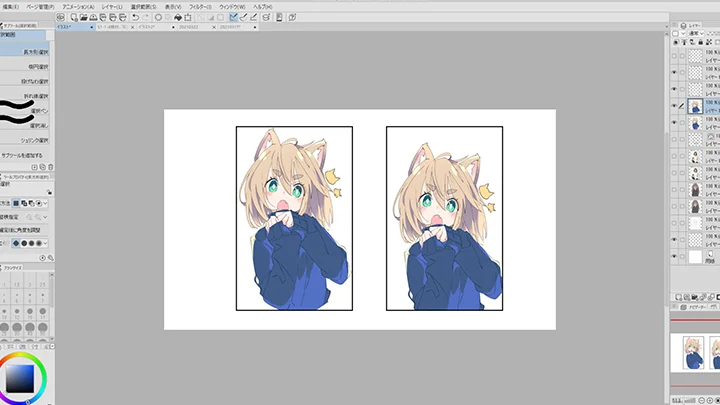The width and height of the screenshot is (720, 405).
Task: Open the 通常 blending mode dropdown
Action: [696, 34]
